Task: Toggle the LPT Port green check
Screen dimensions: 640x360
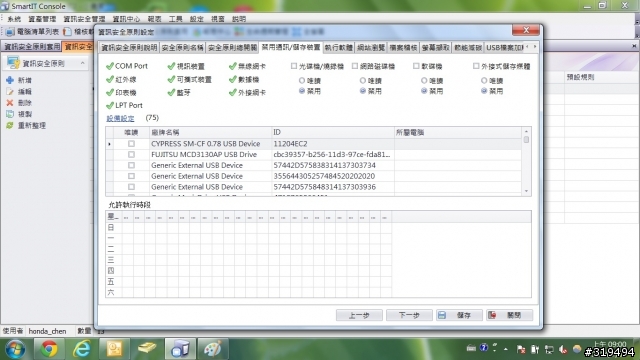Action: [x=109, y=105]
